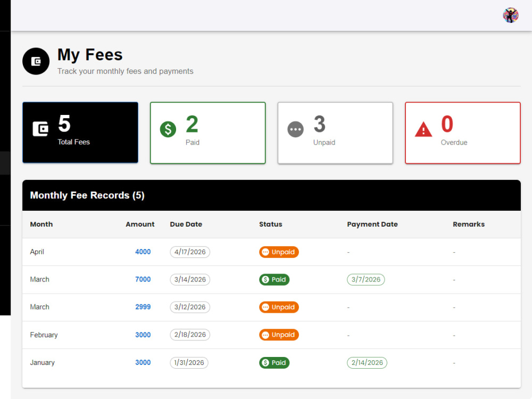Click the Remarks column header
The image size is (532, 399).
[469, 225]
